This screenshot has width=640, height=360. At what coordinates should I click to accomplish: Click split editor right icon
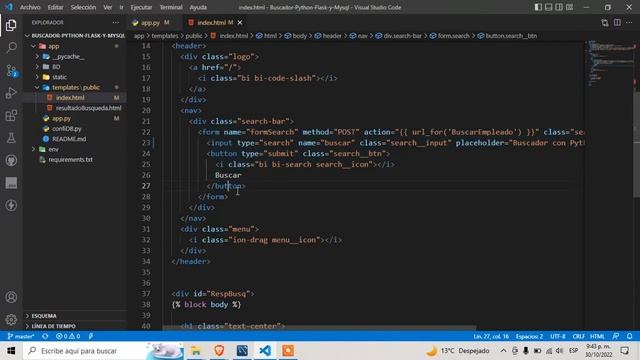point(617,22)
